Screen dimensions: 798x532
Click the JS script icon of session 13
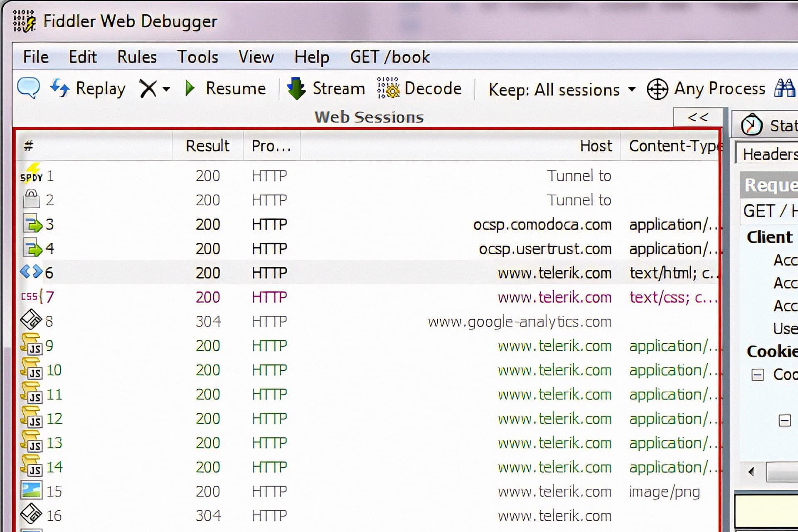point(32,441)
